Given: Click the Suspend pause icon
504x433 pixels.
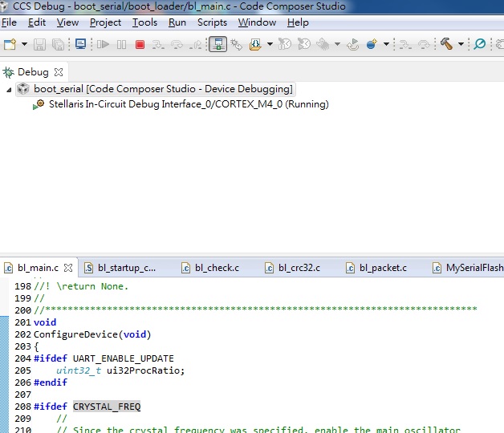Looking at the screenshot, I should click(121, 44).
